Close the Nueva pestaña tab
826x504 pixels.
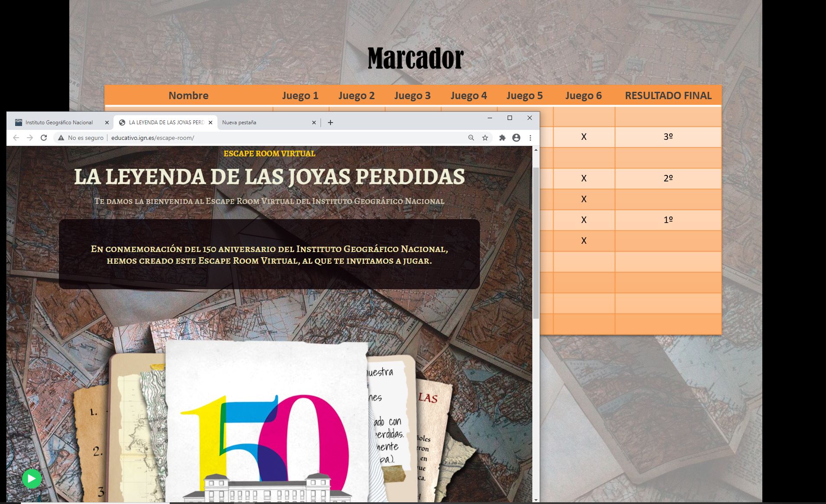314,123
